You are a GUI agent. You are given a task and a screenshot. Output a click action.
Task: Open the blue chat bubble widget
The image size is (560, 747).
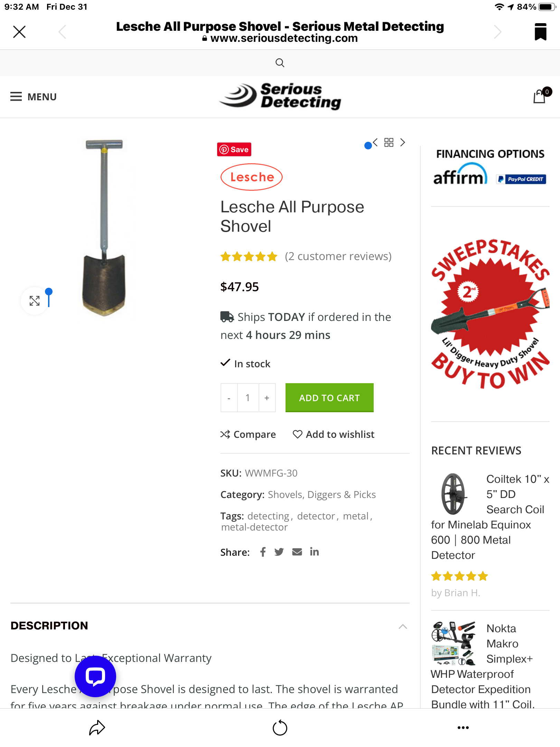(x=95, y=676)
